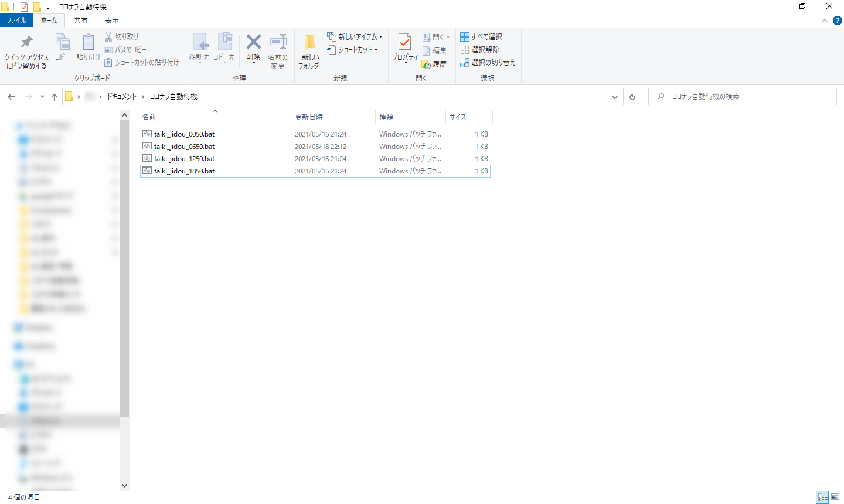
Task: Click Quick Access new folder icon
Action: point(37,7)
